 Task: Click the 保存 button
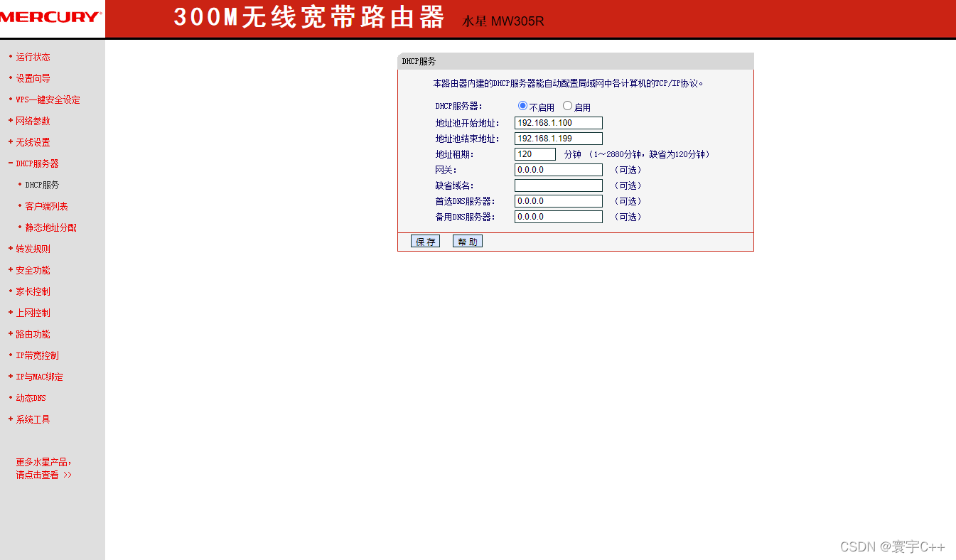click(x=425, y=242)
